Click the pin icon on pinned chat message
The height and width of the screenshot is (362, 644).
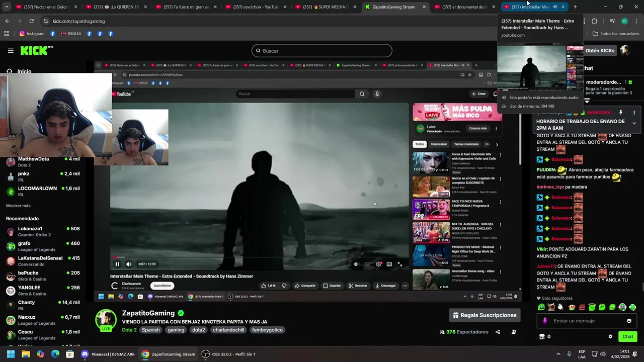[x=621, y=113]
